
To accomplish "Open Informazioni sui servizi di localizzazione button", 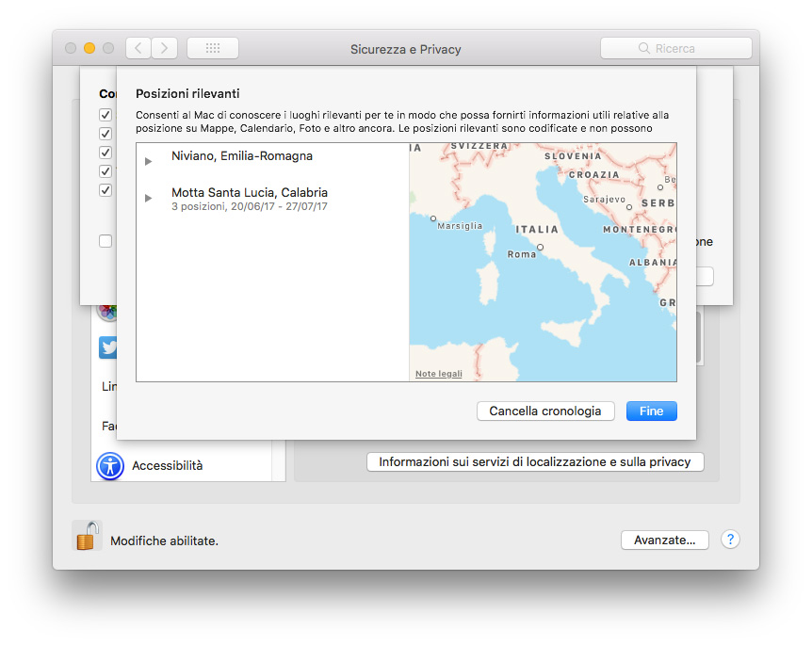I will [x=535, y=461].
